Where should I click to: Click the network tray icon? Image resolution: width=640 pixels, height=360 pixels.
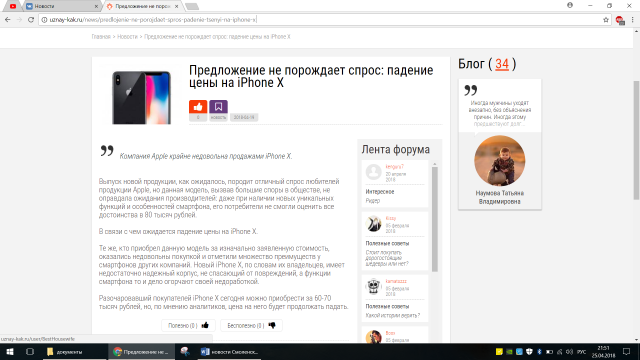tap(560, 352)
